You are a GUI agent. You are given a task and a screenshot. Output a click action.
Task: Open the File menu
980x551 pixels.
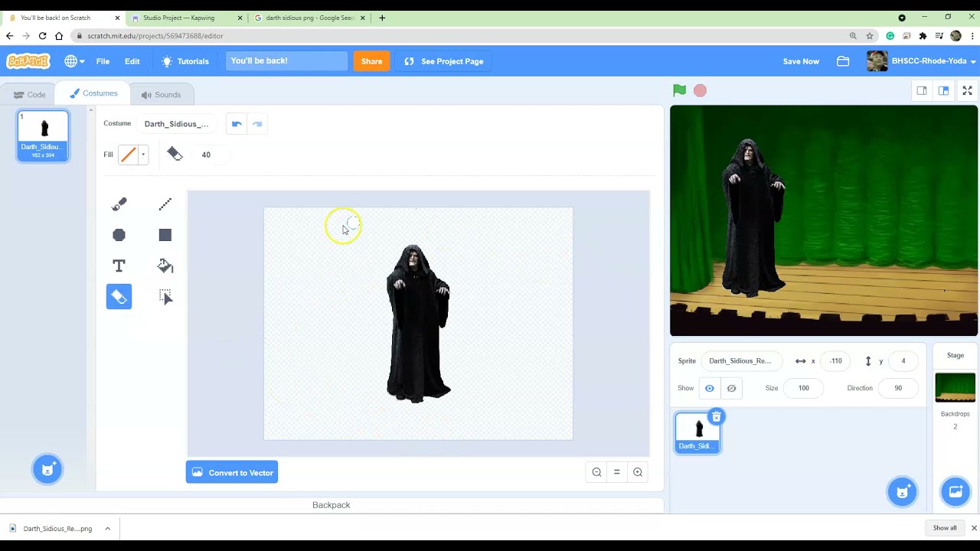(x=103, y=61)
